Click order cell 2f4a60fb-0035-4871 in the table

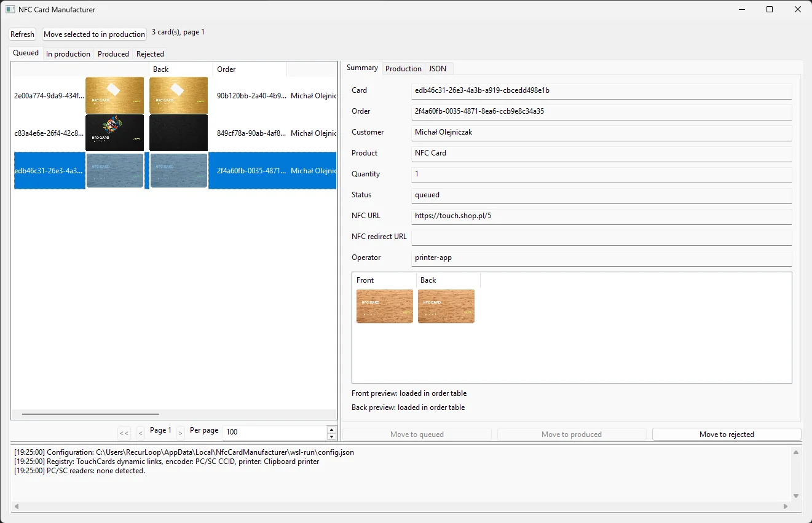click(251, 171)
